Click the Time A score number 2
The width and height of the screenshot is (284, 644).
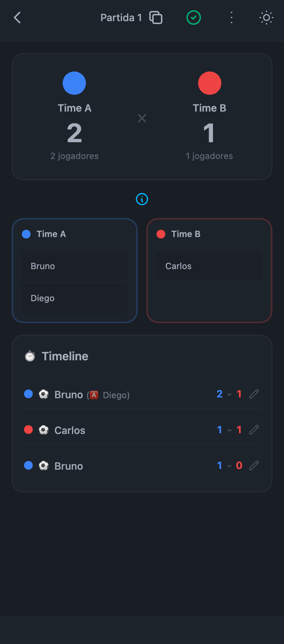point(74,133)
